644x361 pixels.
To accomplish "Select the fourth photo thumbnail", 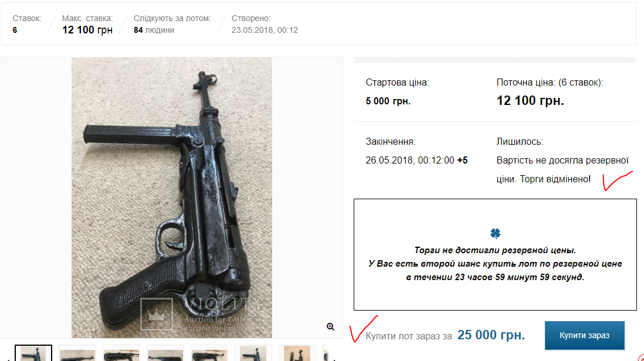I will pyautogui.click(x=165, y=353).
